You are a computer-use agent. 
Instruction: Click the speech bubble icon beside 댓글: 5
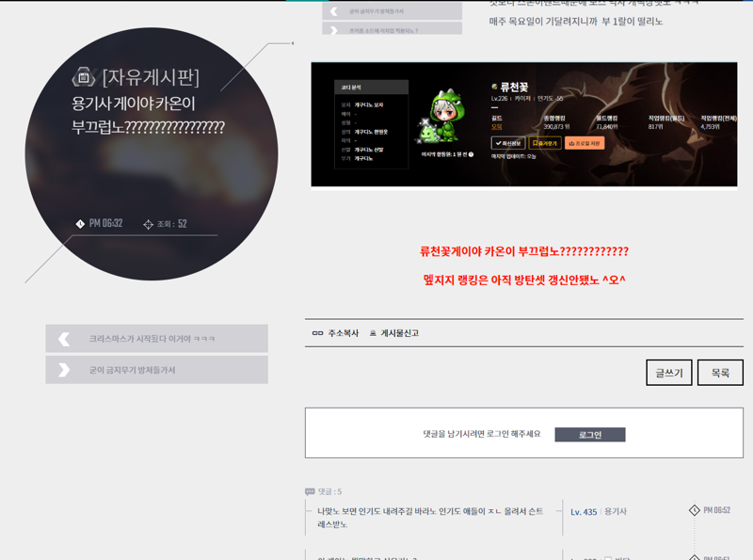[x=310, y=491]
